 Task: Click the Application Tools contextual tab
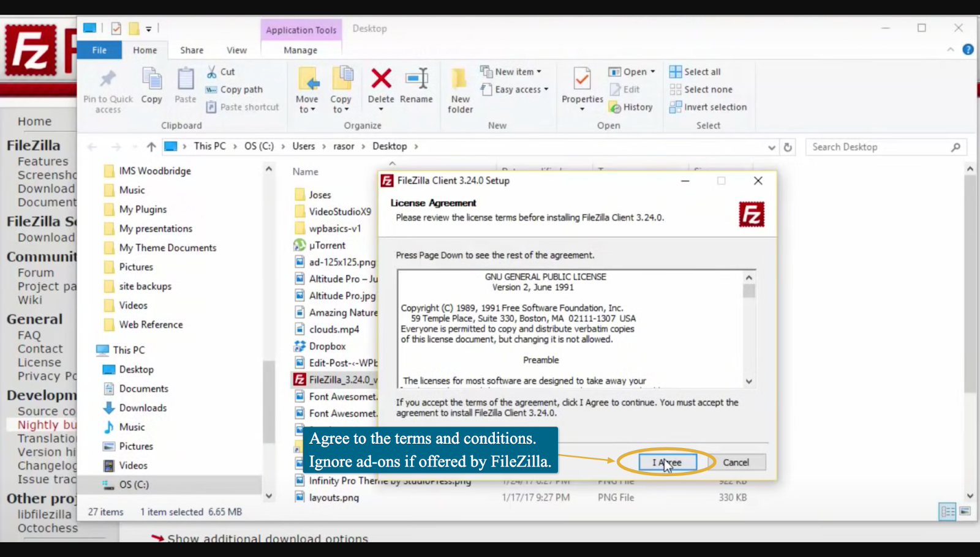301,30
